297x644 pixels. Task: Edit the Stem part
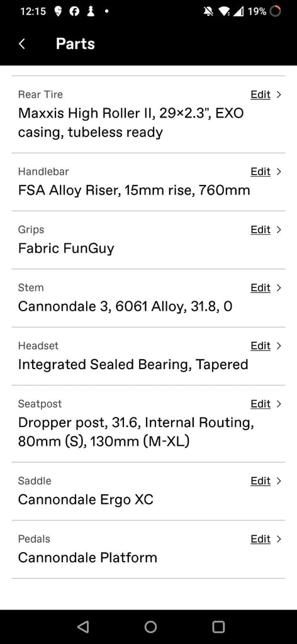261,287
